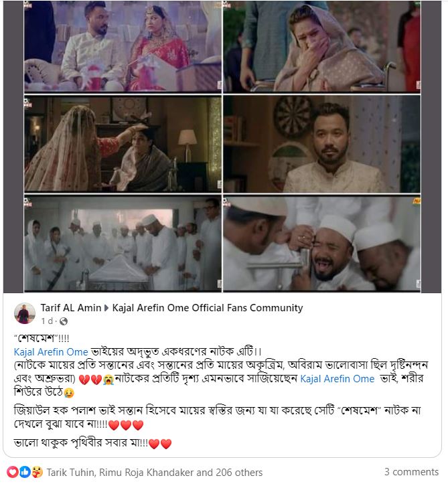Open the bride touching mother's head photo
448x486 pixels.
(123, 144)
